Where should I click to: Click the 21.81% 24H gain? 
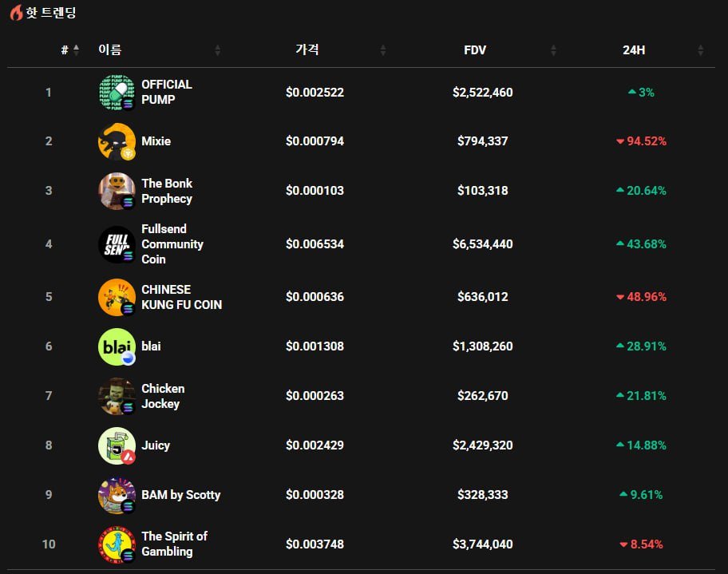[641, 396]
